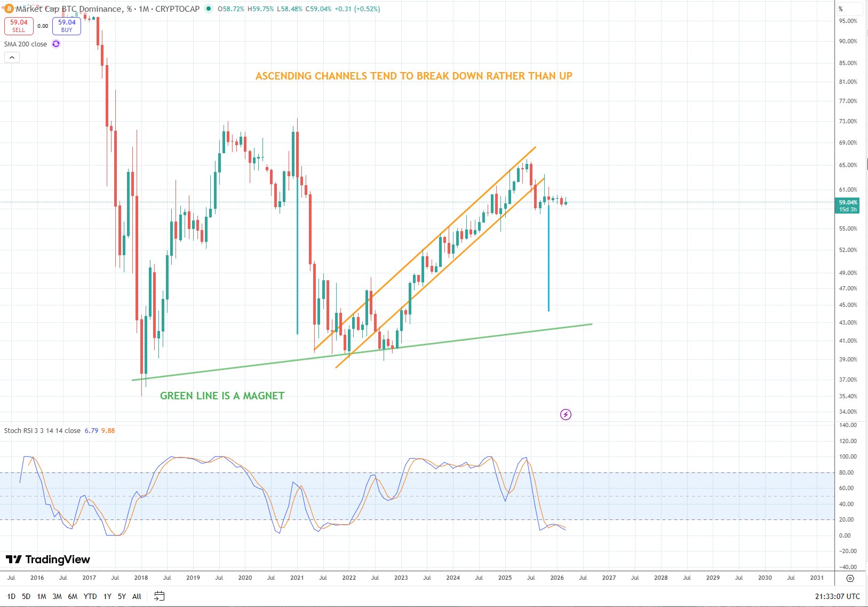Viewport: 868px width, 607px height.
Task: Switch to the 6M time range
Action: [73, 596]
